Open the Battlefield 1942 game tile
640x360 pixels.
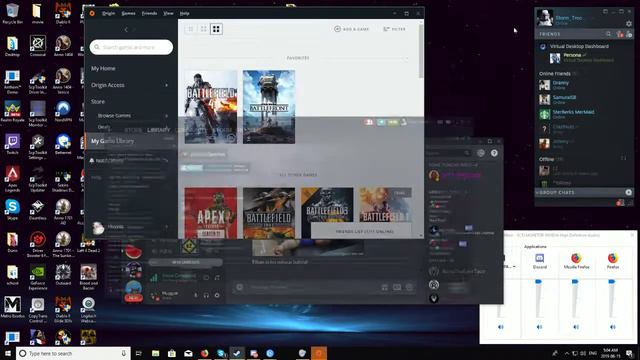(x=269, y=213)
